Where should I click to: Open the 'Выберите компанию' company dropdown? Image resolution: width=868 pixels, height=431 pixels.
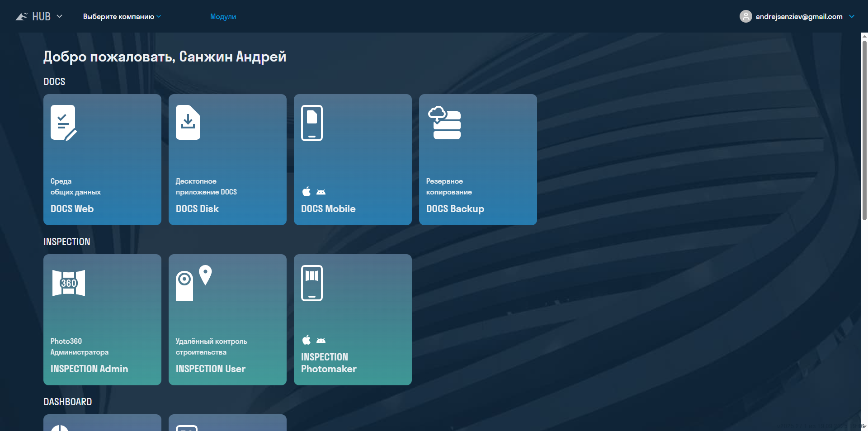tap(122, 17)
